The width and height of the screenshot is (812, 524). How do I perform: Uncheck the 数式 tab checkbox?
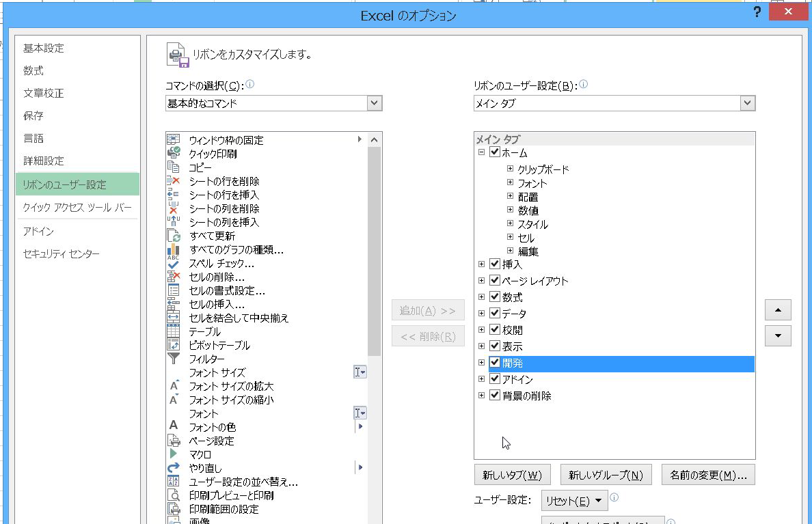coord(495,297)
